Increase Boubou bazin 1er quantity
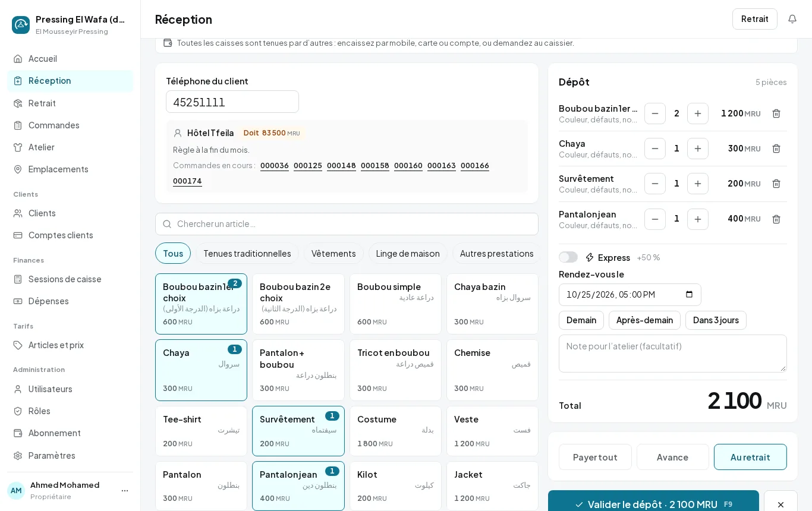The height and width of the screenshot is (511, 812). point(698,113)
